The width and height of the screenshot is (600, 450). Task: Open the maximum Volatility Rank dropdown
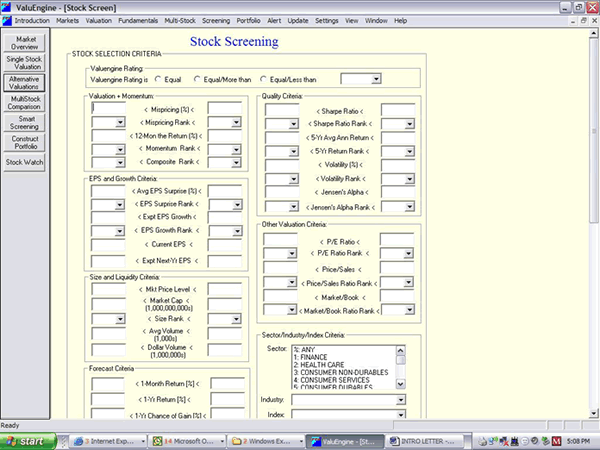click(409, 179)
